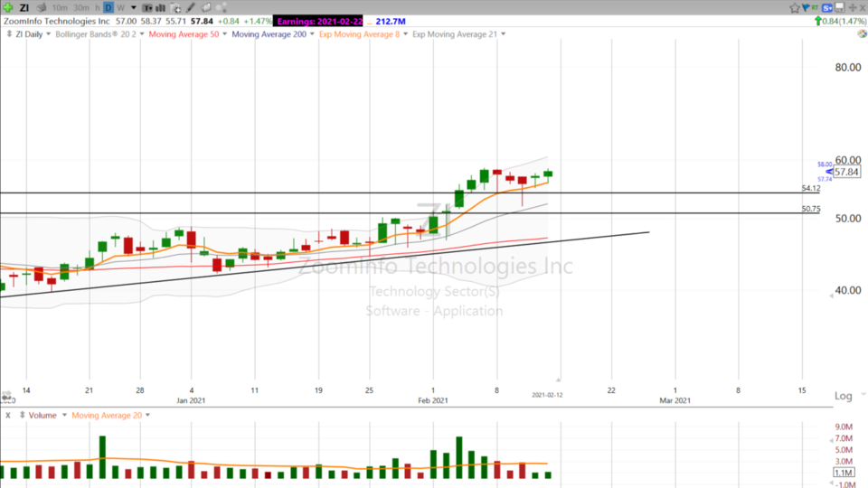
Task: Select the Daily (D) time frame
Action: [108, 8]
